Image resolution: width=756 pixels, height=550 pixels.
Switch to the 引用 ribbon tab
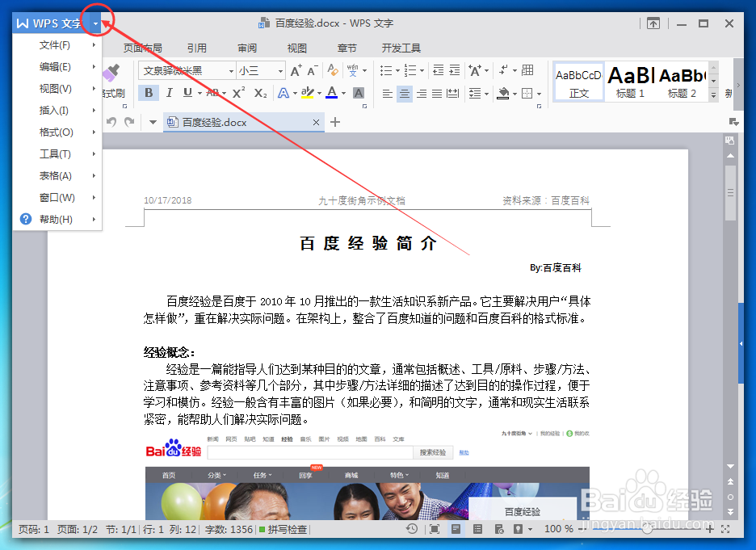197,48
